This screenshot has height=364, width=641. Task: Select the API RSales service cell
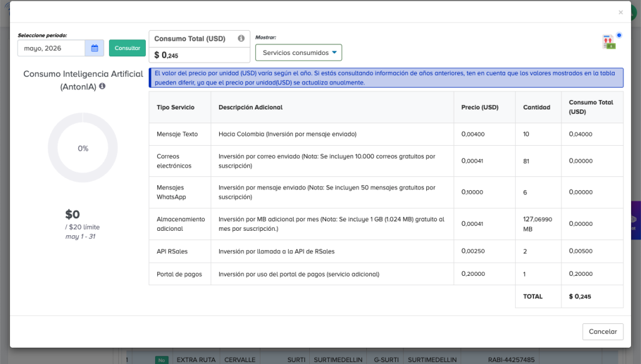tap(180, 251)
